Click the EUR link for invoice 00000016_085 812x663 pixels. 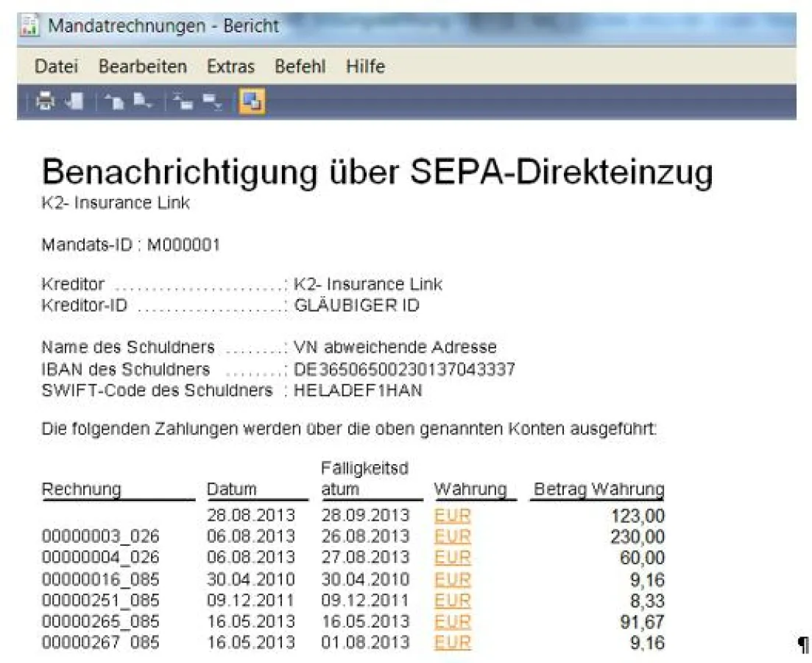pyautogui.click(x=452, y=579)
